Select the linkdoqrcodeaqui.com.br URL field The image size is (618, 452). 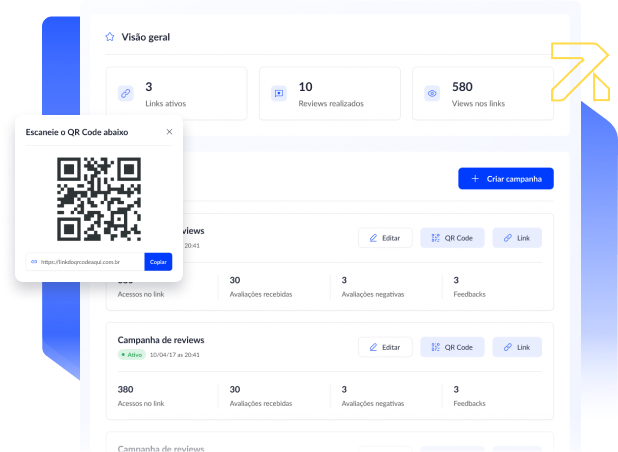[x=86, y=262]
